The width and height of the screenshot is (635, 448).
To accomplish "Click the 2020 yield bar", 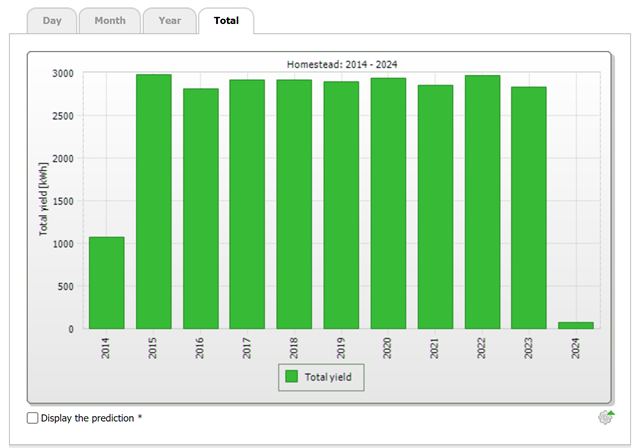I will pos(388,203).
